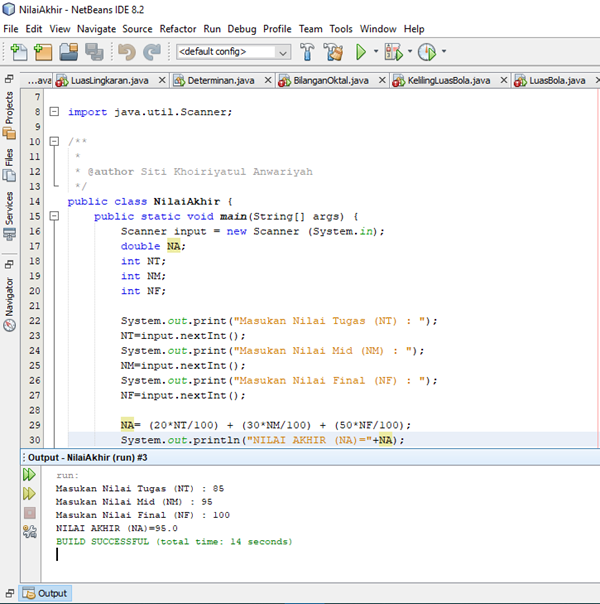Open the Team menu
Image resolution: width=600 pixels, height=604 pixels.
310,29
